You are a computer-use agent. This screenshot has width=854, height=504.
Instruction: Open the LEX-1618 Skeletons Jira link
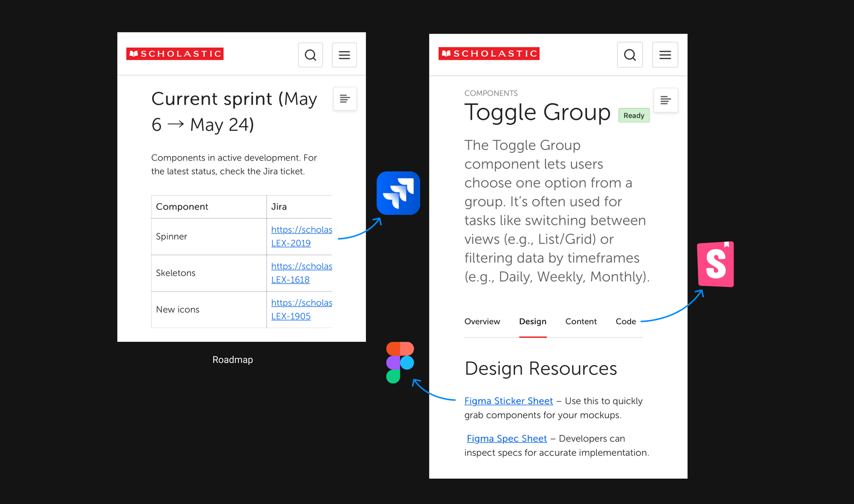tap(290, 279)
